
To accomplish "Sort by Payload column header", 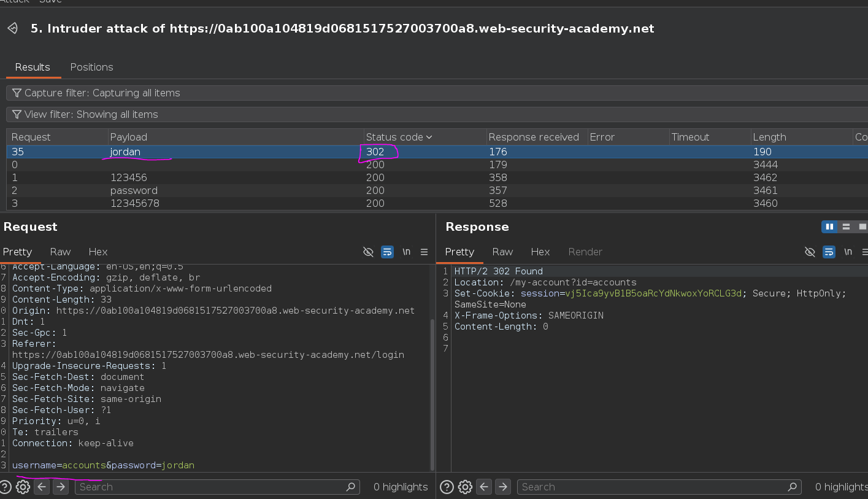I will pyautogui.click(x=234, y=137).
